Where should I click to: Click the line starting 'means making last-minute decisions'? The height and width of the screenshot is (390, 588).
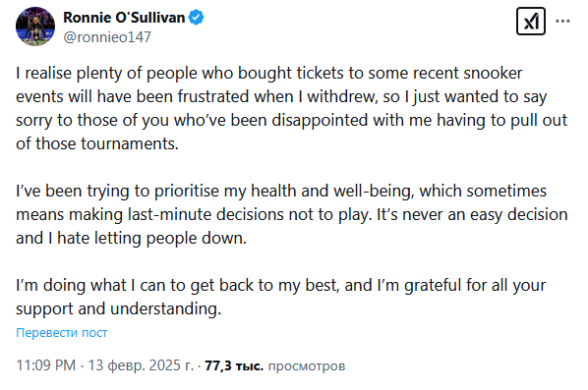pos(292,215)
